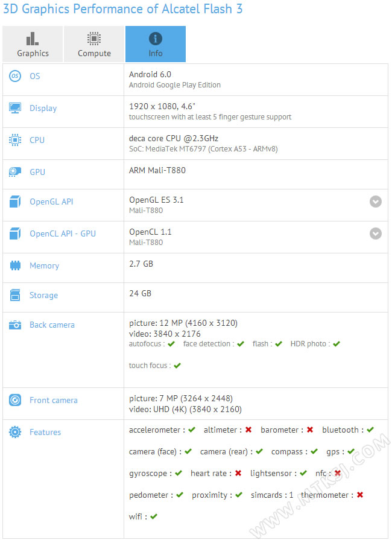Click the Memory label
392x540 pixels.
tap(44, 266)
